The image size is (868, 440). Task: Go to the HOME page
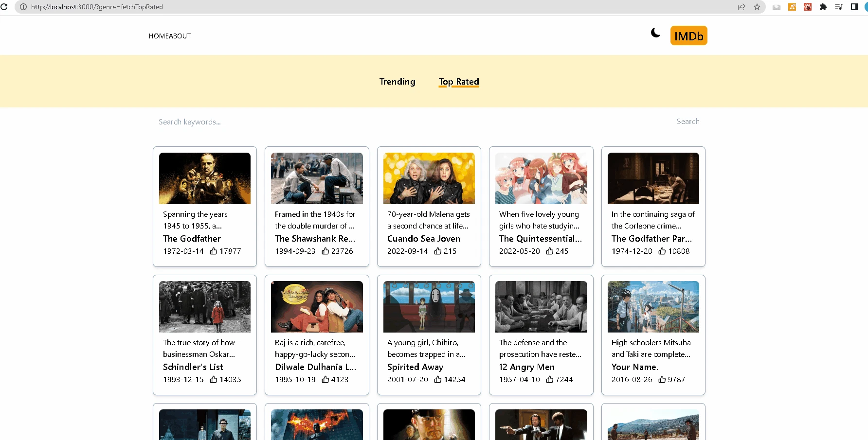click(x=159, y=36)
